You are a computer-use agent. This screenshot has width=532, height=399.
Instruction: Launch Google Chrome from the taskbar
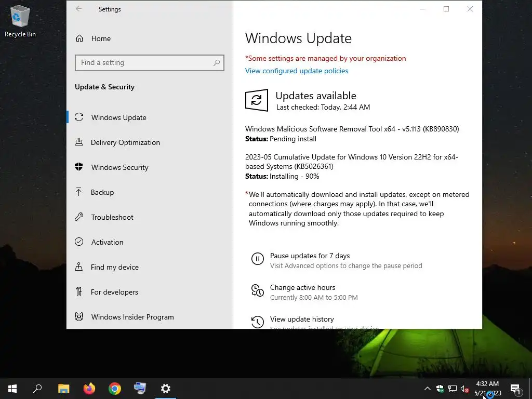115,389
